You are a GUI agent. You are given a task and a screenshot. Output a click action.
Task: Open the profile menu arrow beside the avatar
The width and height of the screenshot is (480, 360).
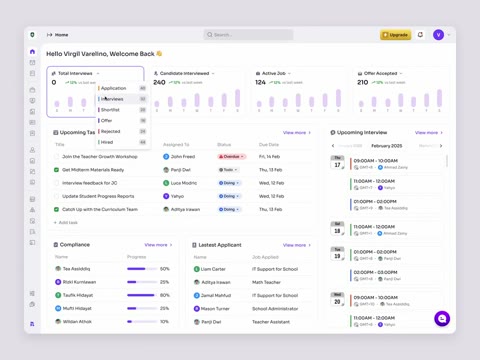click(449, 35)
